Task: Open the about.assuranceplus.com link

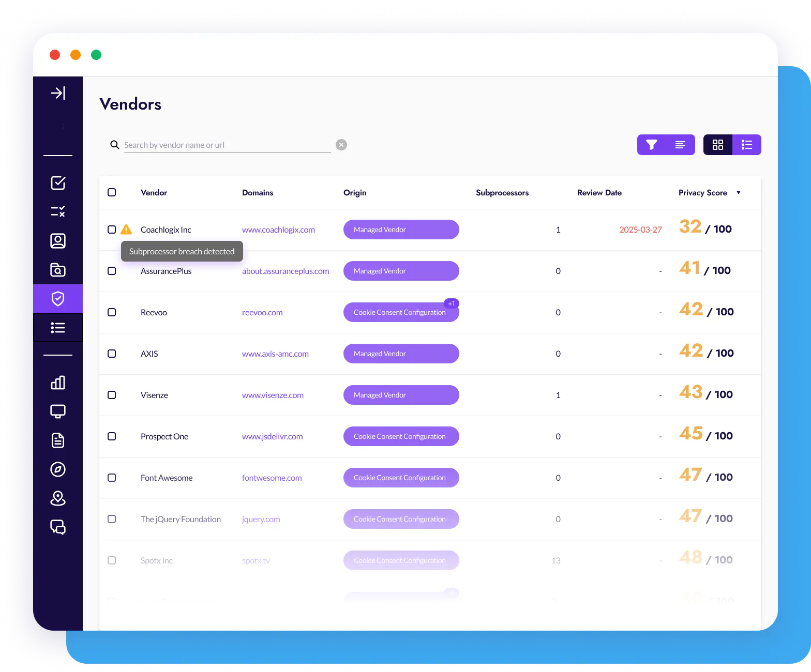Action: (286, 271)
